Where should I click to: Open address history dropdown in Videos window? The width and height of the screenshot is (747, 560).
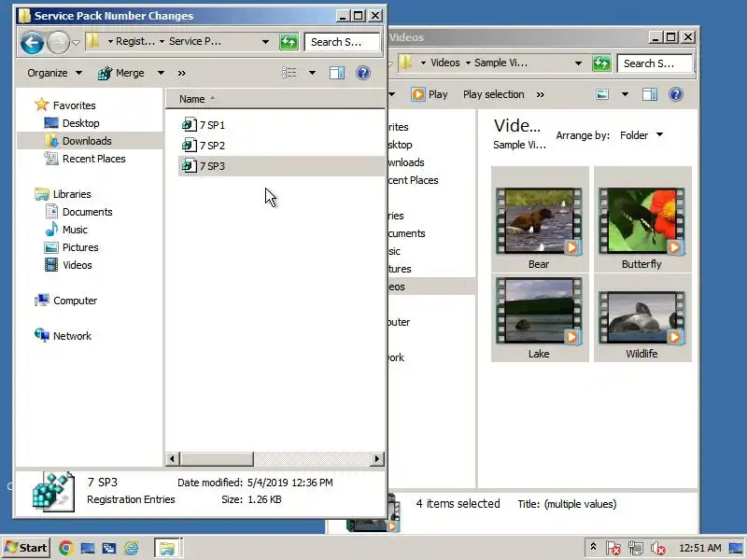(x=578, y=63)
